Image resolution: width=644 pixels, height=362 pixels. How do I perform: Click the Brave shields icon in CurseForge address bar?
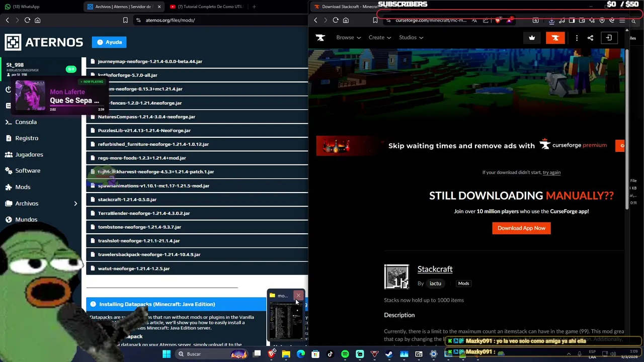498,20
